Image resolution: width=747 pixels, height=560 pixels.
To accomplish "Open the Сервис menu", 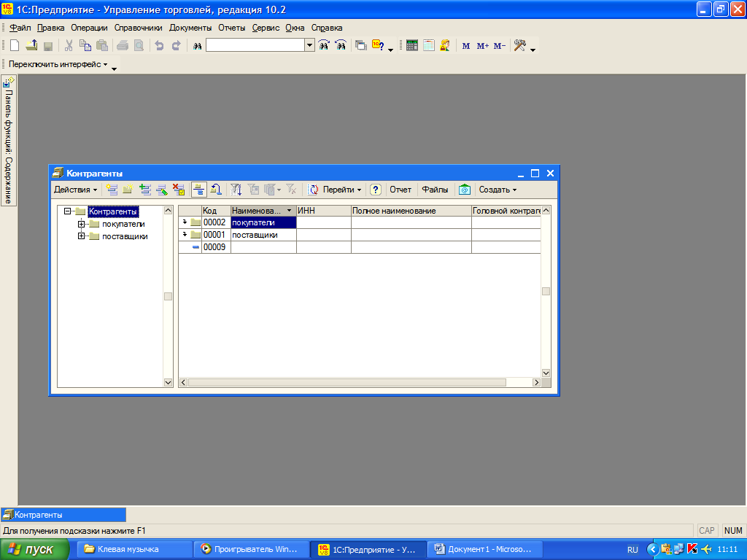I will click(x=266, y=28).
